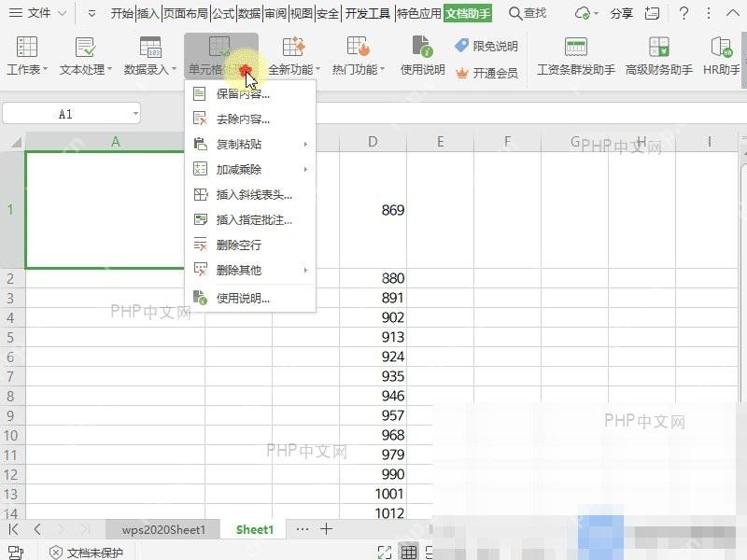Select 插入指定批注... menu entry
This screenshot has width=747, height=560.
[x=250, y=219]
